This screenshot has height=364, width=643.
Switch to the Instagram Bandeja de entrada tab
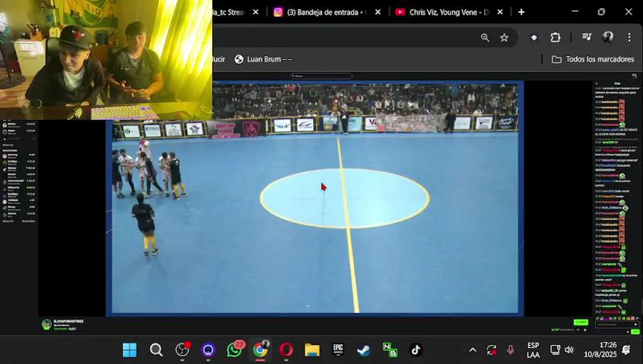click(326, 12)
